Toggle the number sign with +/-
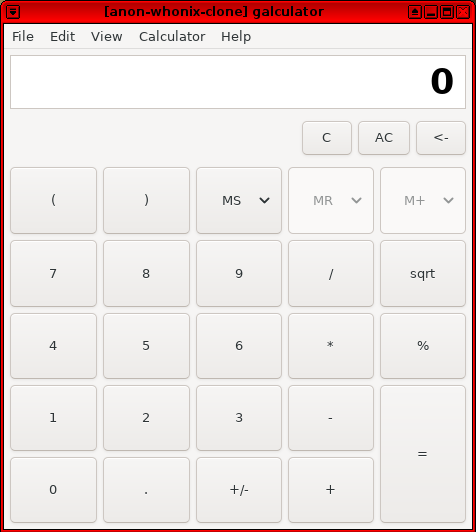476x532 pixels. 239,490
